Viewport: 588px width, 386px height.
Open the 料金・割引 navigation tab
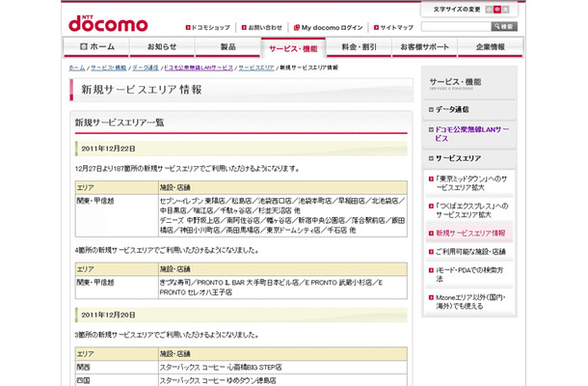(359, 47)
